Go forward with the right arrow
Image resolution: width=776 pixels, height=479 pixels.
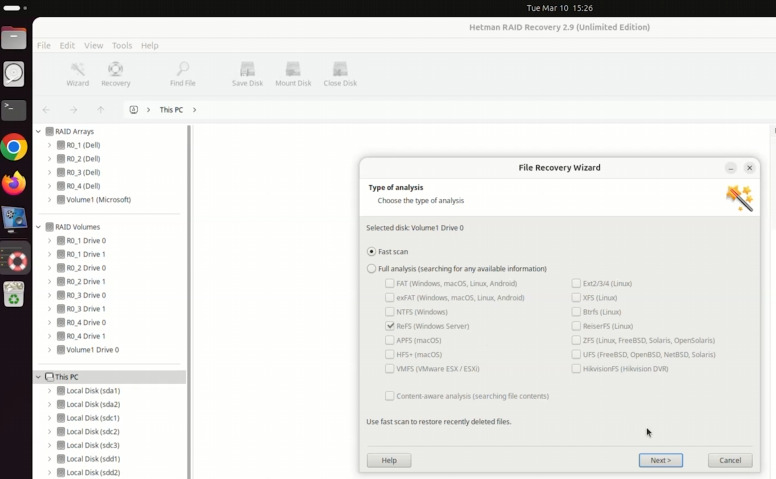click(73, 110)
